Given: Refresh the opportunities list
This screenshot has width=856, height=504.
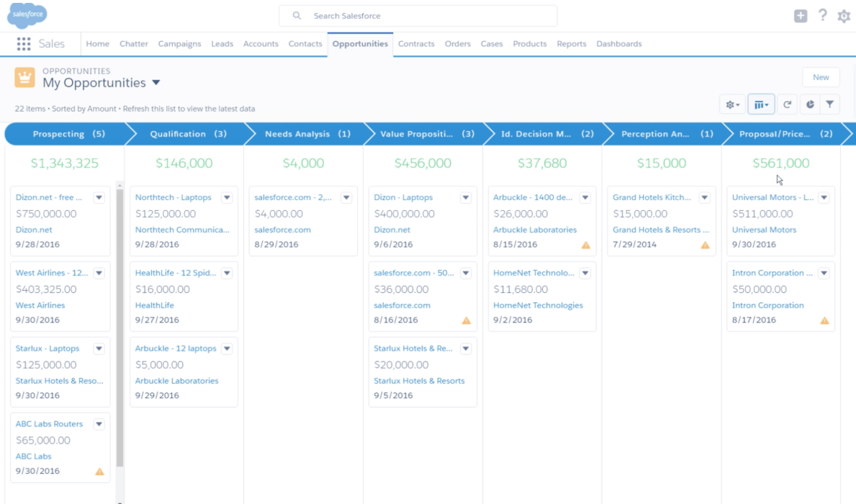Looking at the screenshot, I should 787,104.
